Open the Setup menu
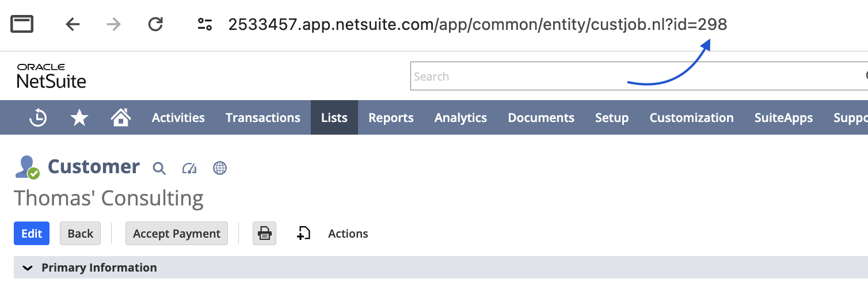868x290 pixels. click(612, 117)
